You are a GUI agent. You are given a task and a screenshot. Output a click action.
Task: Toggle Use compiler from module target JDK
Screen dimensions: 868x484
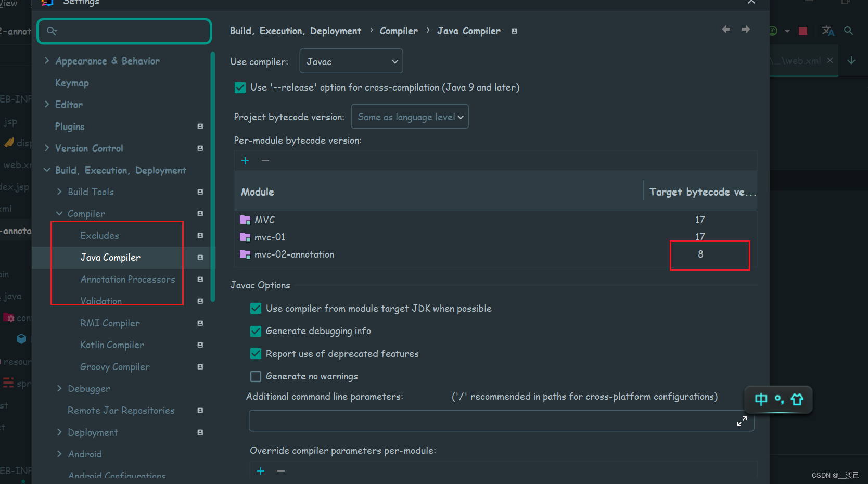click(256, 309)
